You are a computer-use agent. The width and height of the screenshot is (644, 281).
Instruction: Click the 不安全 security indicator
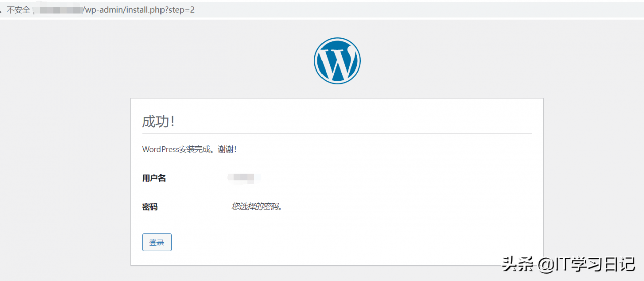(18, 10)
